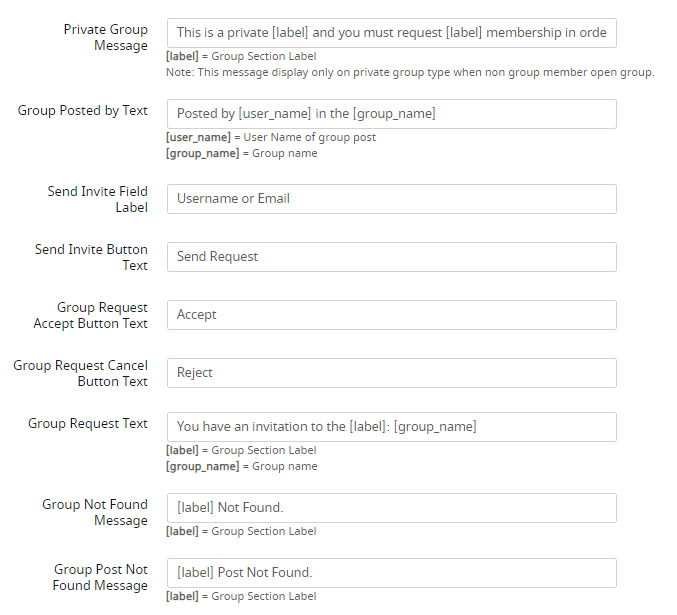This screenshot has width=677, height=615.
Task: Click the '[user_name] = User Name of group post' hint
Action: [x=271, y=138]
